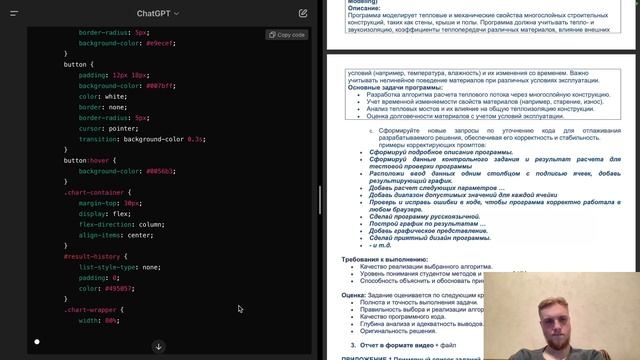Click the scroll-to-bottom arrow button

pyautogui.click(x=159, y=347)
